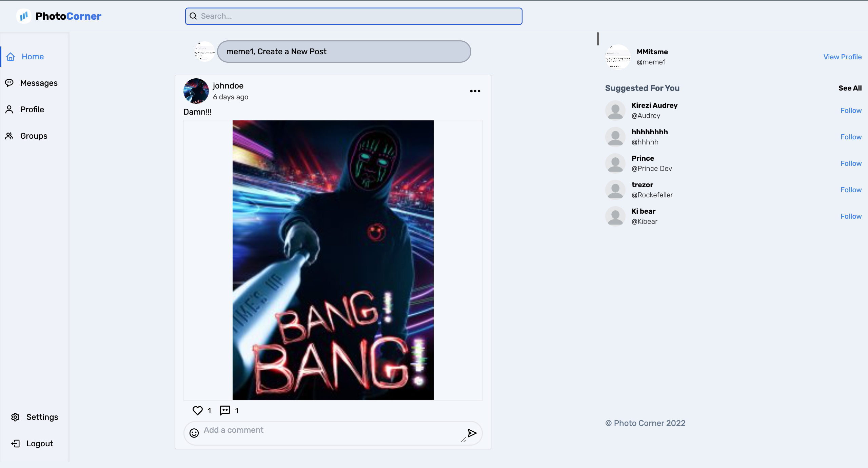Viewport: 868px width, 468px height.
Task: Click the @Audrey handle
Action: pos(646,116)
